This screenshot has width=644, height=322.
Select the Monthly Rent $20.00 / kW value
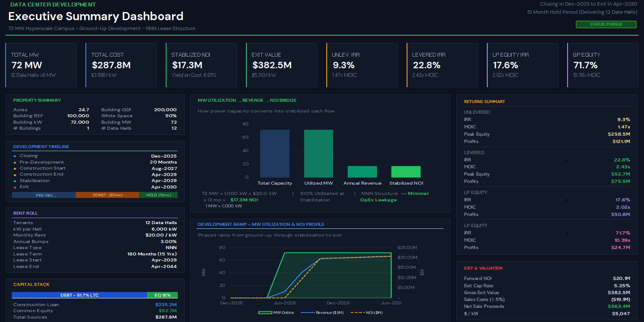pos(161,235)
